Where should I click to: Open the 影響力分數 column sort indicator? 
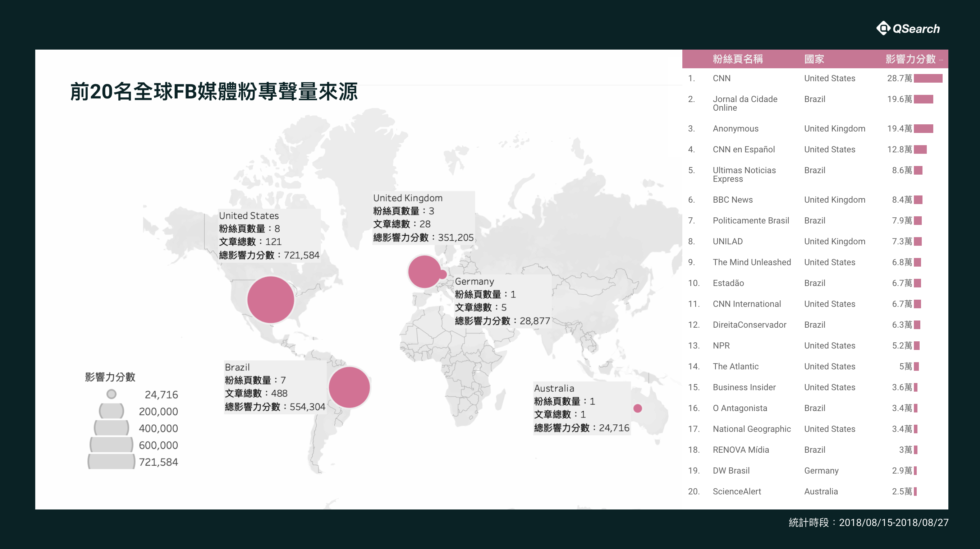click(941, 60)
